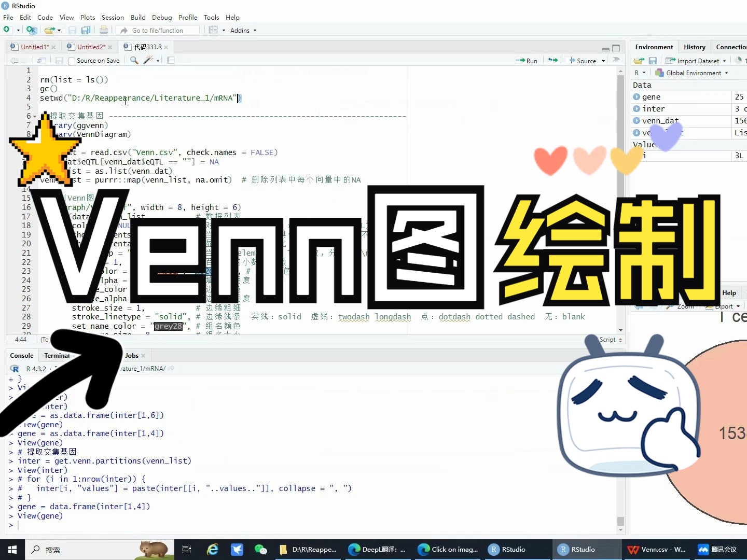Open the New File dropdown arrow
Image resolution: width=747 pixels, height=560 pixels.
[x=18, y=30]
